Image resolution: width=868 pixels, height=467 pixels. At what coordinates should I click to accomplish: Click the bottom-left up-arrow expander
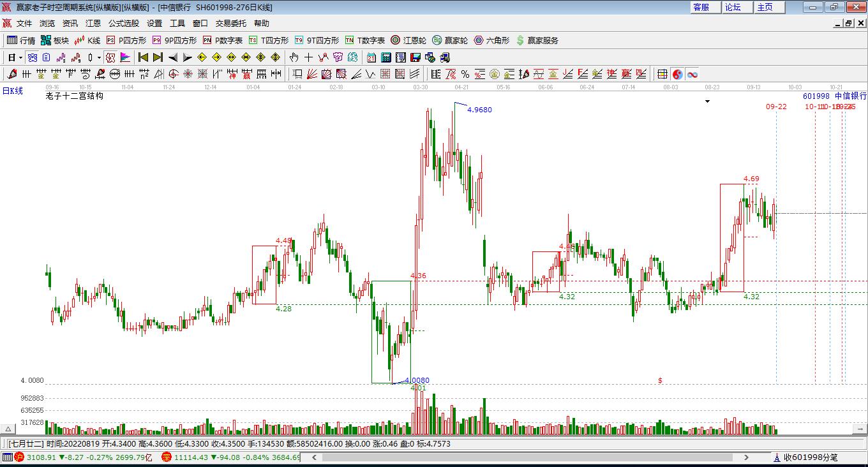point(8,429)
